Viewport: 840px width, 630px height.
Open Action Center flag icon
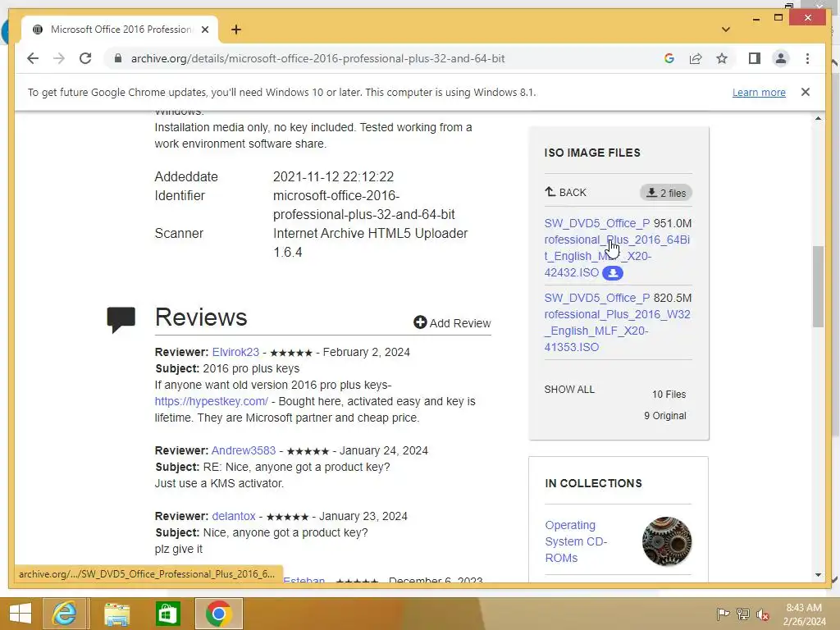[723, 614]
